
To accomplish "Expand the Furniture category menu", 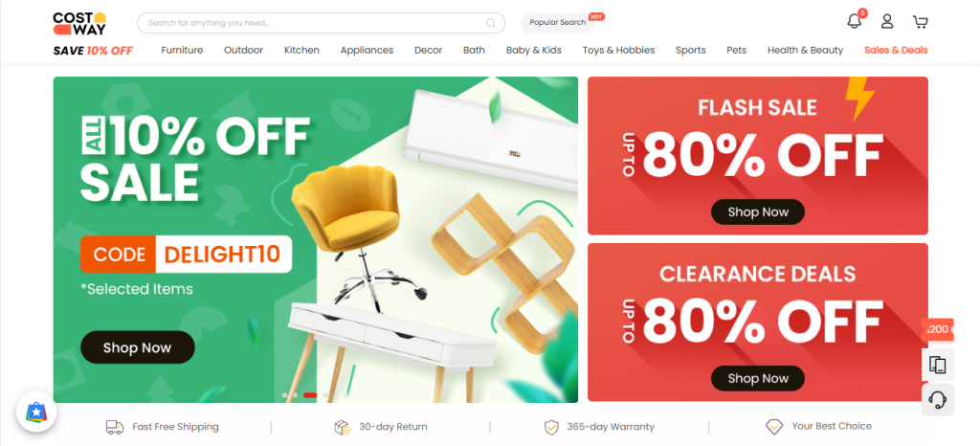I will [x=182, y=50].
